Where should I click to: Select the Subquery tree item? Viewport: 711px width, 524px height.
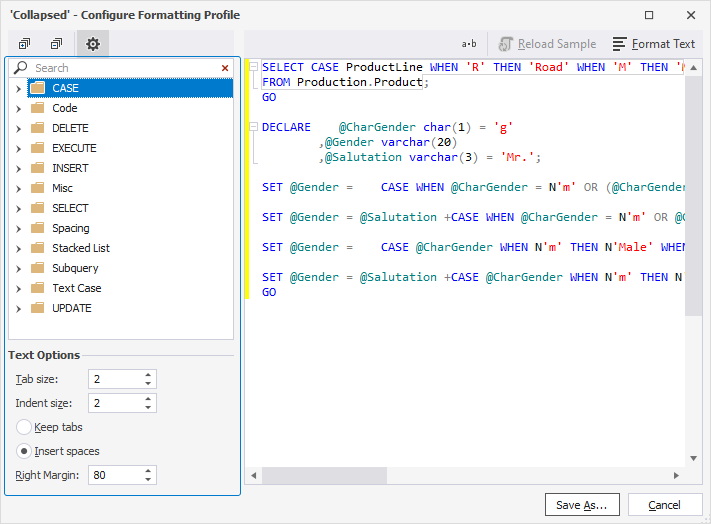[x=75, y=268]
